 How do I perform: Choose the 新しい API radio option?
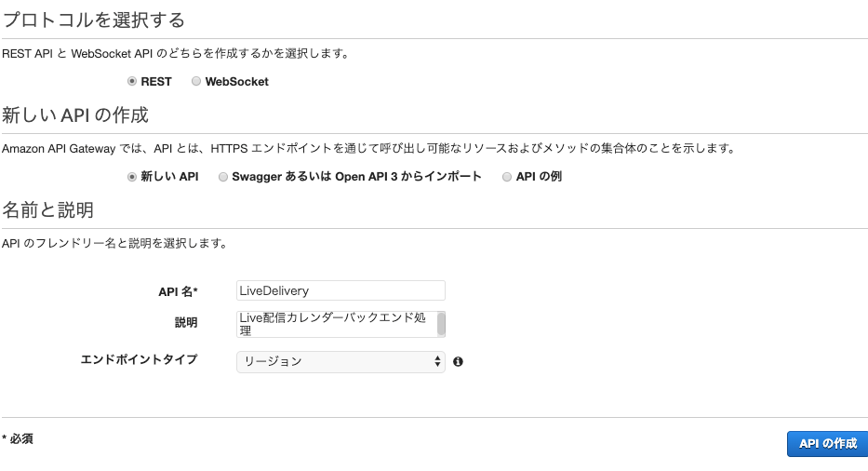(132, 177)
